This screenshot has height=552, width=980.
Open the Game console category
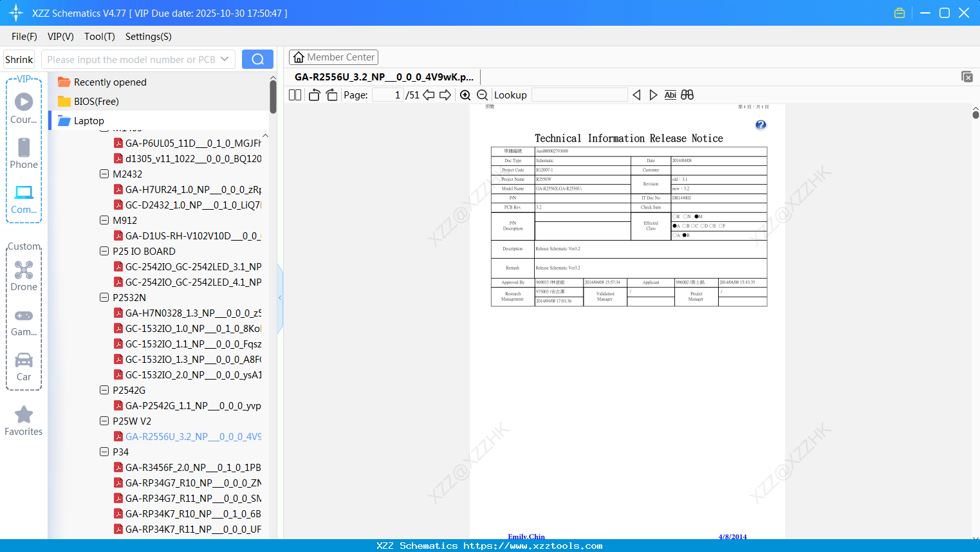click(x=24, y=322)
